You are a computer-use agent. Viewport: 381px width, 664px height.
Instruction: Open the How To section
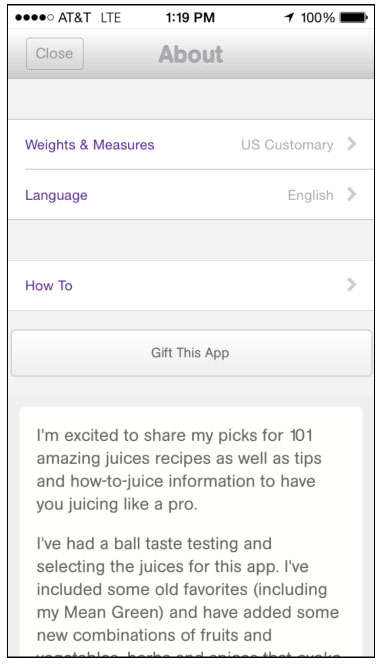point(191,285)
